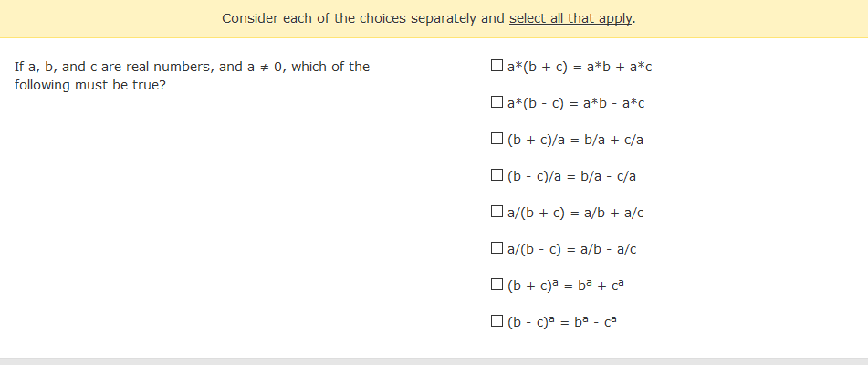Viewport: 868px width, 365px height.
Task: Click the exponent answer text '(b - c)ᵃ = bᵃ - cᵃ'
Action: pos(562,322)
